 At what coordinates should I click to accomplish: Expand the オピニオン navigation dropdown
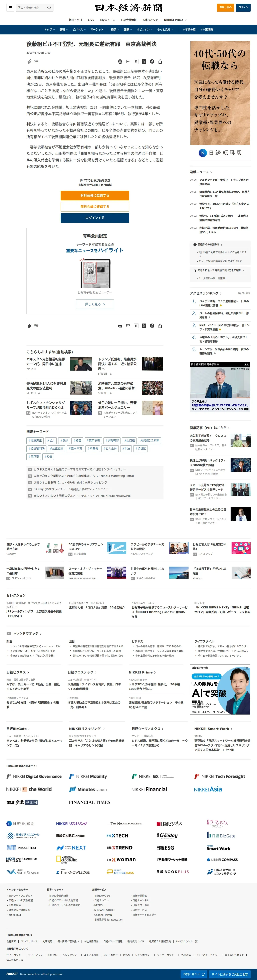[145, 30]
